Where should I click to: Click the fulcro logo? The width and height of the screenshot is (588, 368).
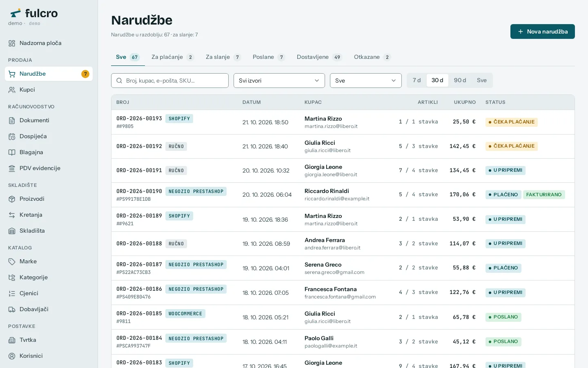[34, 13]
